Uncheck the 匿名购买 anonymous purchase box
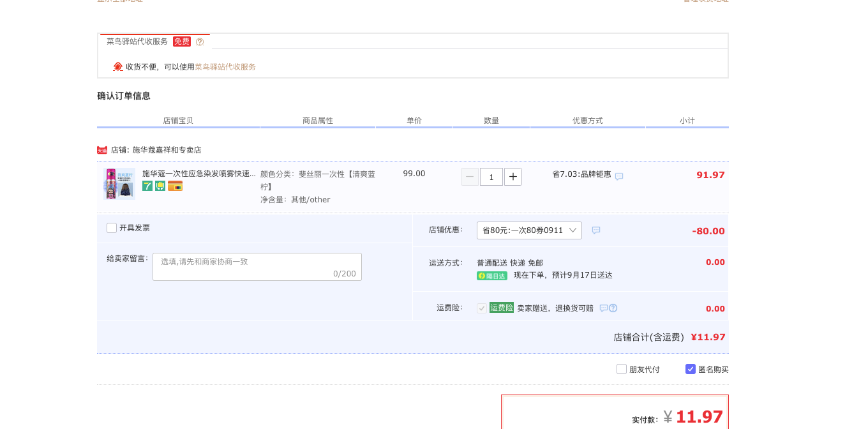The width and height of the screenshot is (868, 429). click(x=691, y=369)
